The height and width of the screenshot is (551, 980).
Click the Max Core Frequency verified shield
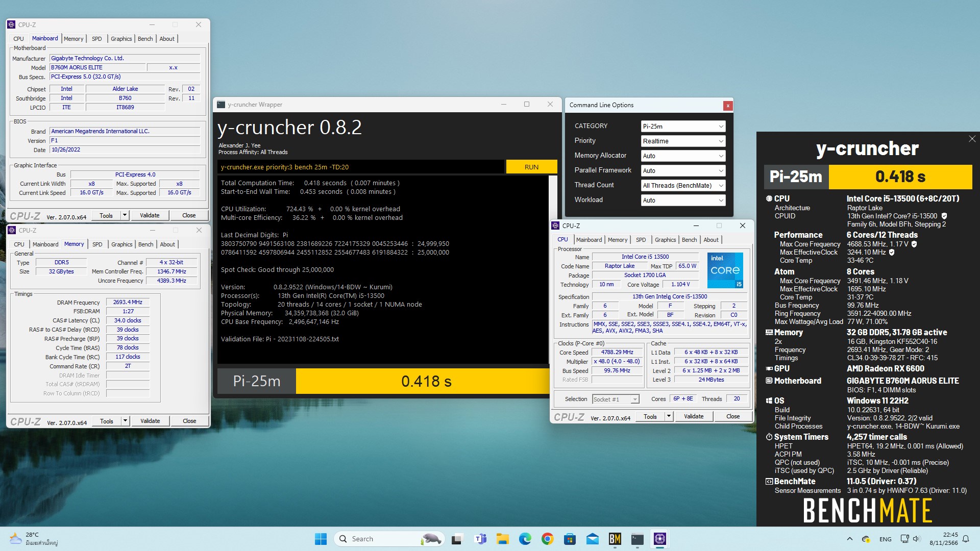pos(914,244)
